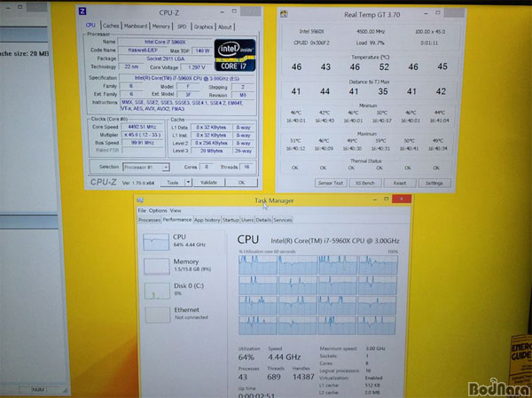Open the View menu in Task Manager

click(176, 210)
